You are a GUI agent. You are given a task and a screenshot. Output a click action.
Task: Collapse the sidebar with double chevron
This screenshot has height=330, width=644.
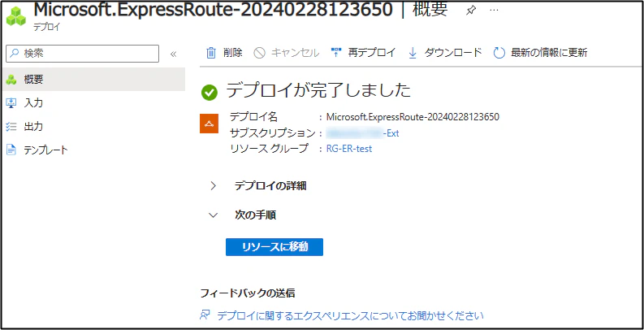(173, 54)
